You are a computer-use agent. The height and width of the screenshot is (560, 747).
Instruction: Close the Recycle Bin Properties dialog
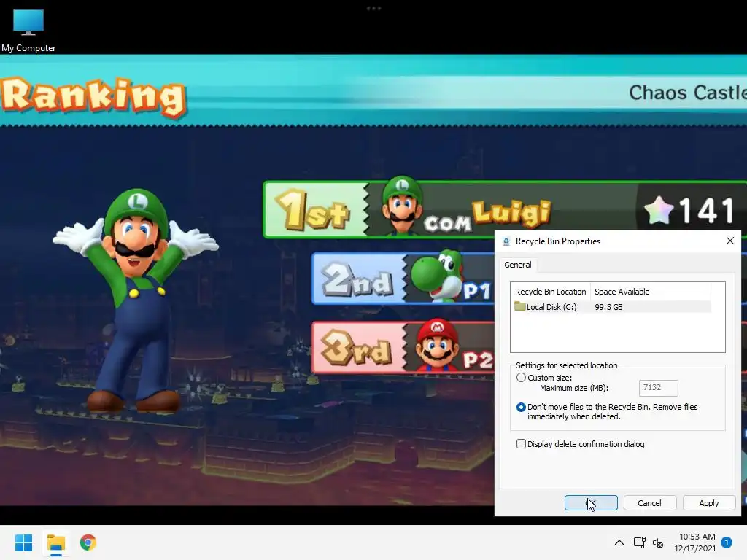click(x=729, y=241)
